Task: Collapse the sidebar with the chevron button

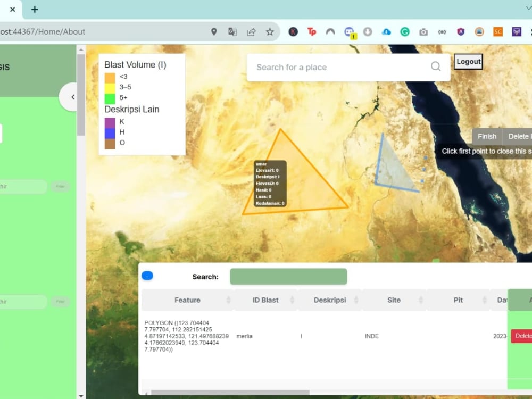Action: [x=72, y=97]
